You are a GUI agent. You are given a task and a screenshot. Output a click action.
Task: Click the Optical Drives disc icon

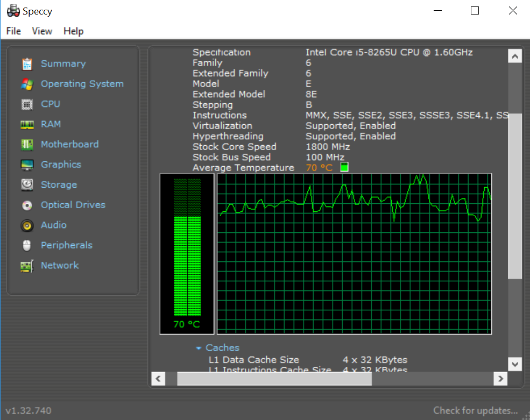[27, 205]
